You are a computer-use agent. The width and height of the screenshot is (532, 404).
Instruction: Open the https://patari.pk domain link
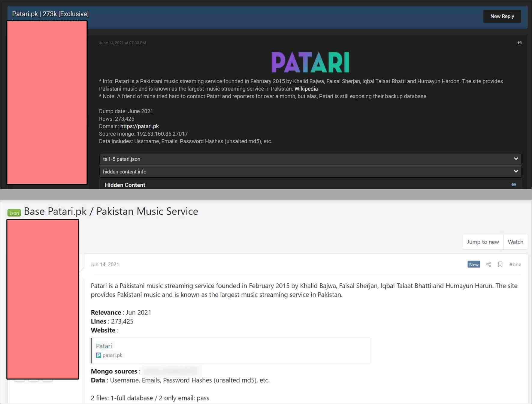point(140,126)
